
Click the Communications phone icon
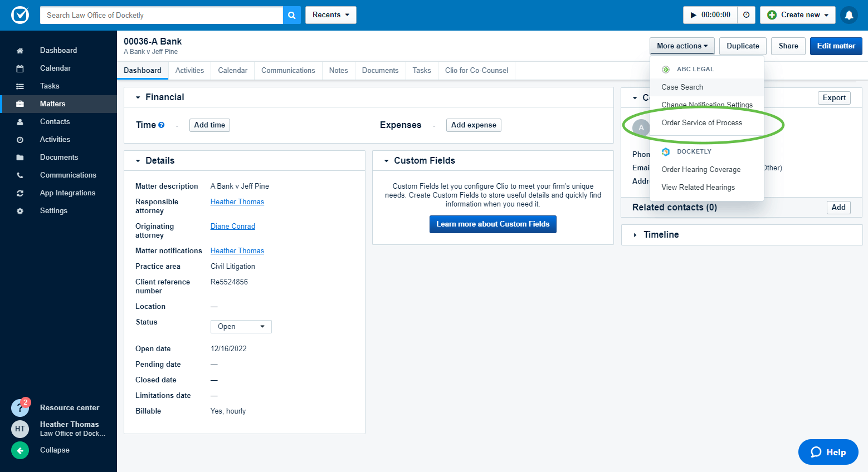(x=20, y=175)
